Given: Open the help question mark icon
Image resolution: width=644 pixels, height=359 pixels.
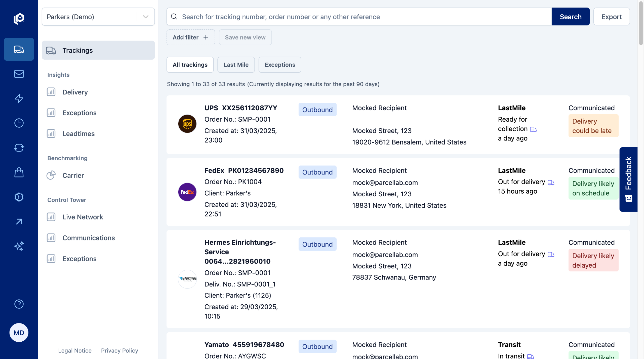Looking at the screenshot, I should point(19,304).
